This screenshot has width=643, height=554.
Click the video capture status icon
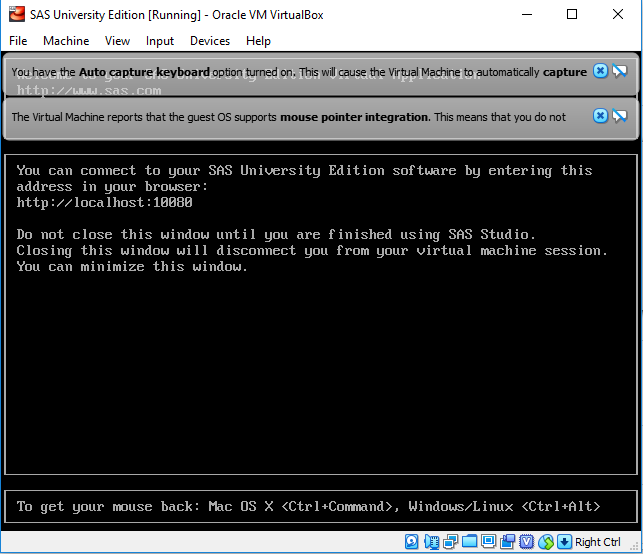[x=507, y=542]
